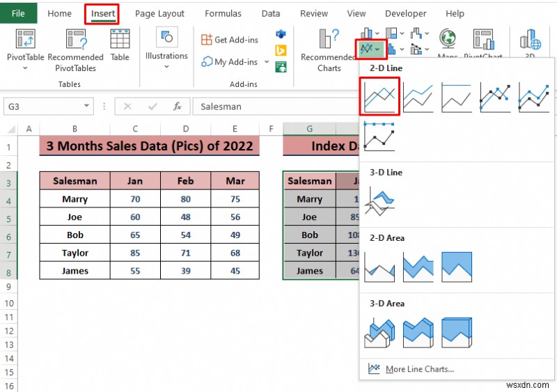Open the Help tab
The image size is (557, 392).
pyautogui.click(x=455, y=13)
